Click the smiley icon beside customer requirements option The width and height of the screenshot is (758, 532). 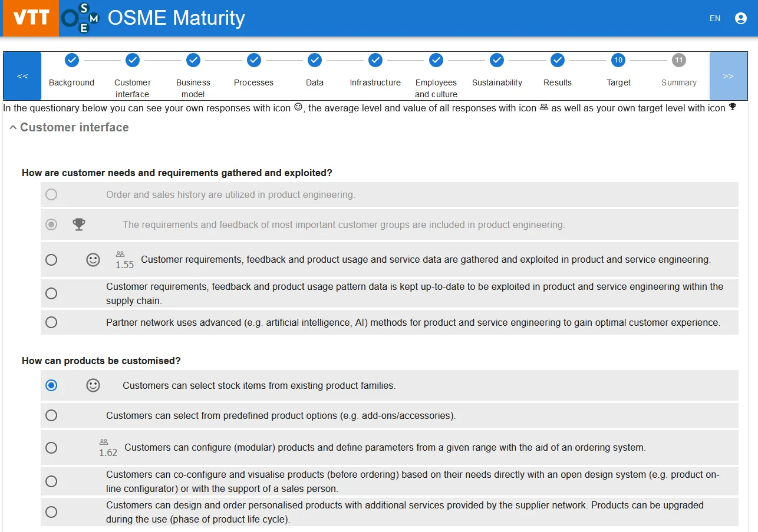[x=93, y=260]
